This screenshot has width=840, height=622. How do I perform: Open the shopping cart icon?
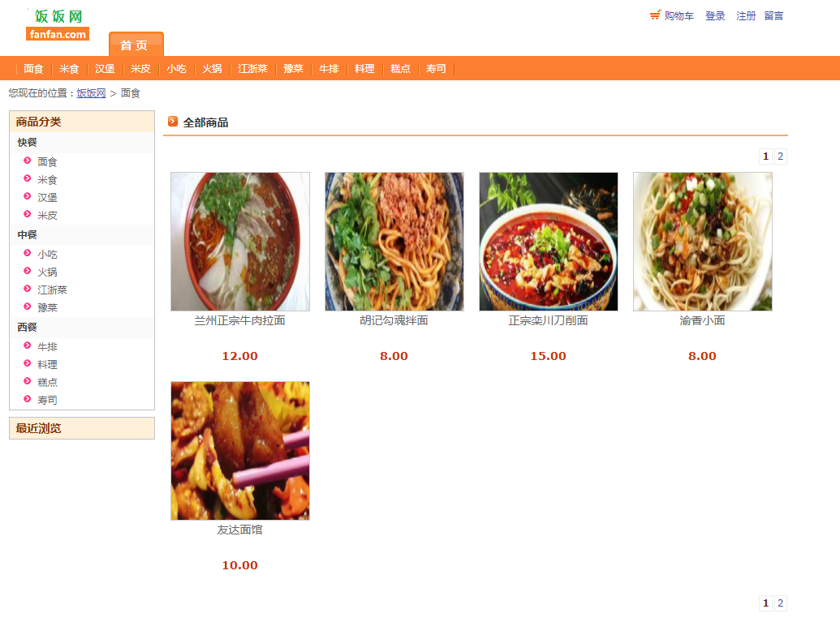[x=655, y=15]
